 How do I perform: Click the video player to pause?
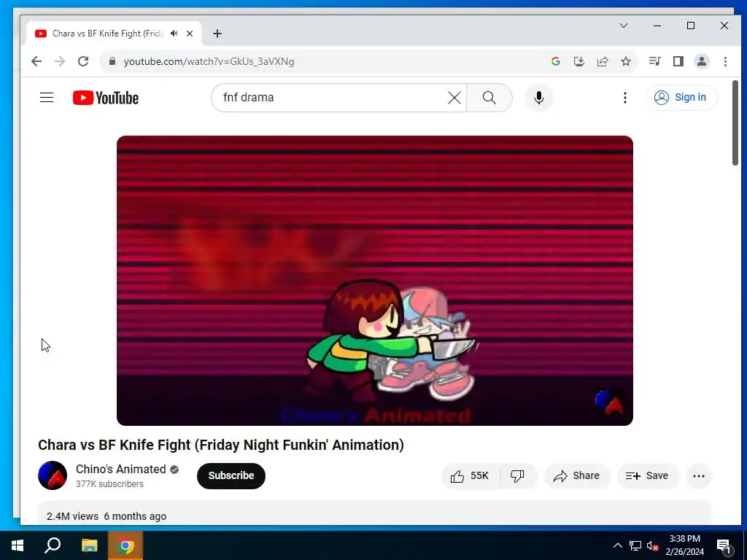[375, 281]
